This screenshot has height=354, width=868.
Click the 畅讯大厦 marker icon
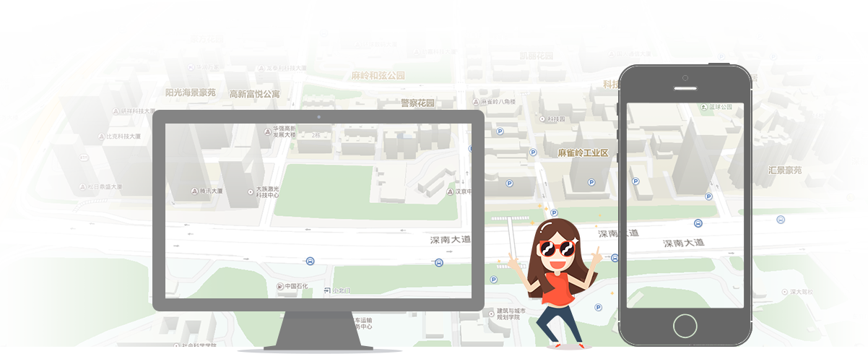pos(194,191)
